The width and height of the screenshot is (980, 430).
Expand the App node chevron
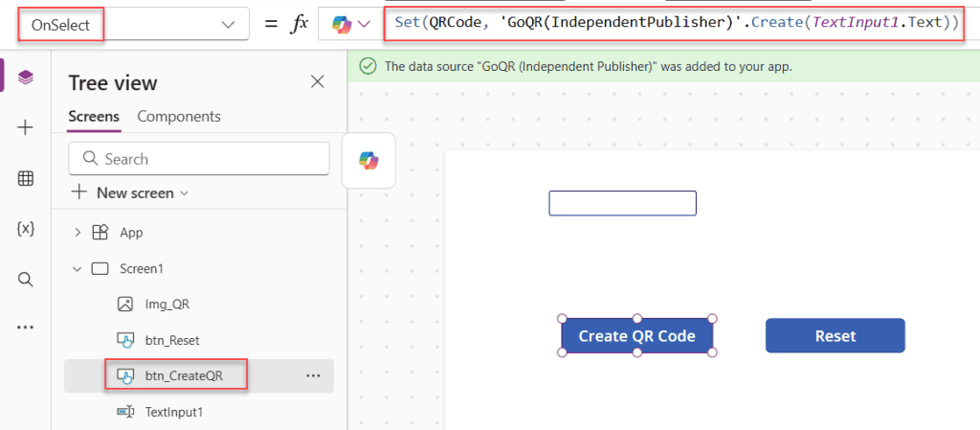click(x=78, y=233)
